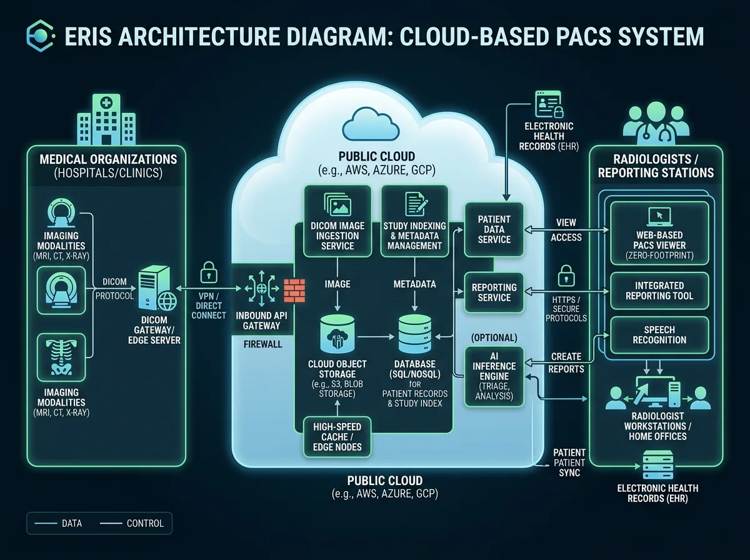Click the METADATA flow label
The width and height of the screenshot is (750, 560).
tap(415, 284)
